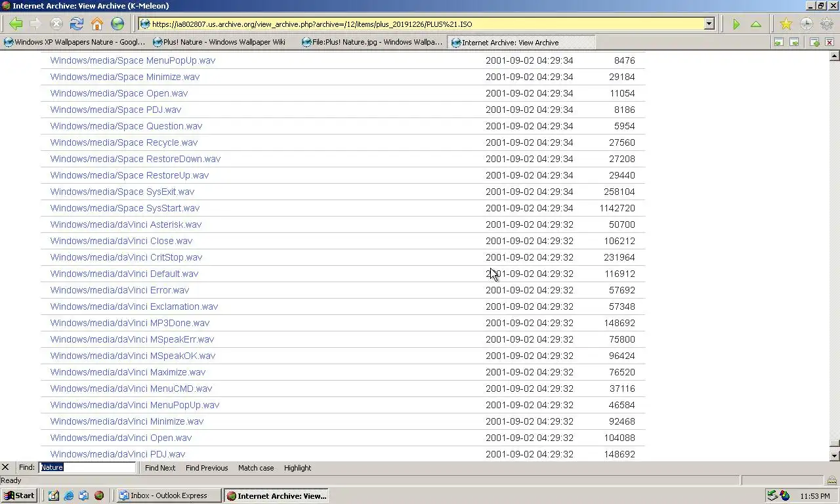
Task: Open daVinci MSpeakErr.wav link
Action: pos(132,339)
